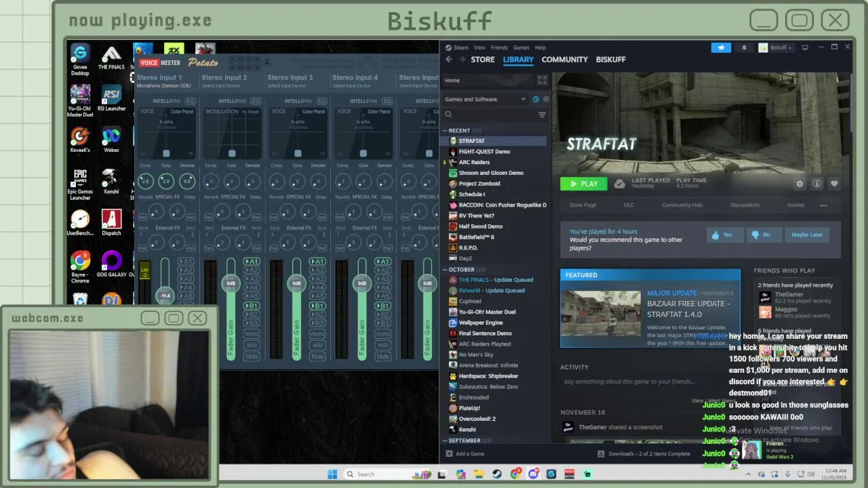Open STRAFTAT Community Hub link

(682, 205)
